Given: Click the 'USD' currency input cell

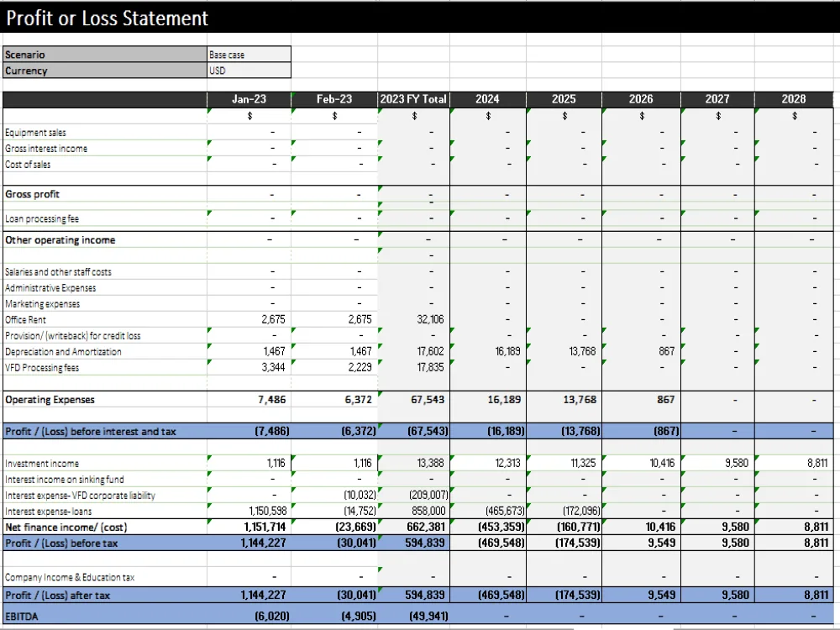Looking at the screenshot, I should coord(249,71).
